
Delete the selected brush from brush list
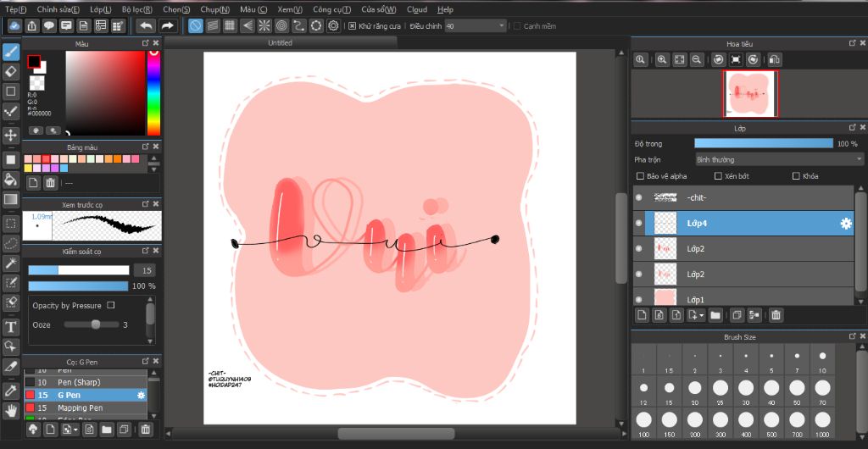(145, 430)
